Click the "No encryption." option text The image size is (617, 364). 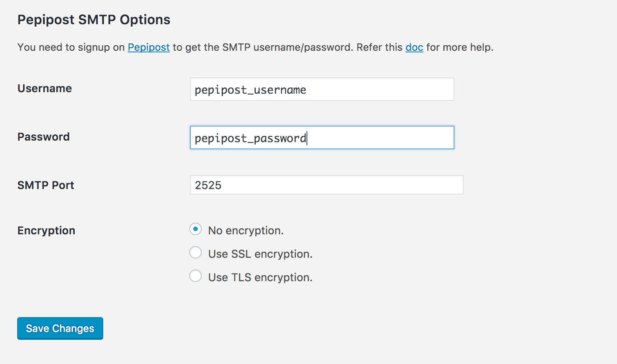pyautogui.click(x=246, y=231)
